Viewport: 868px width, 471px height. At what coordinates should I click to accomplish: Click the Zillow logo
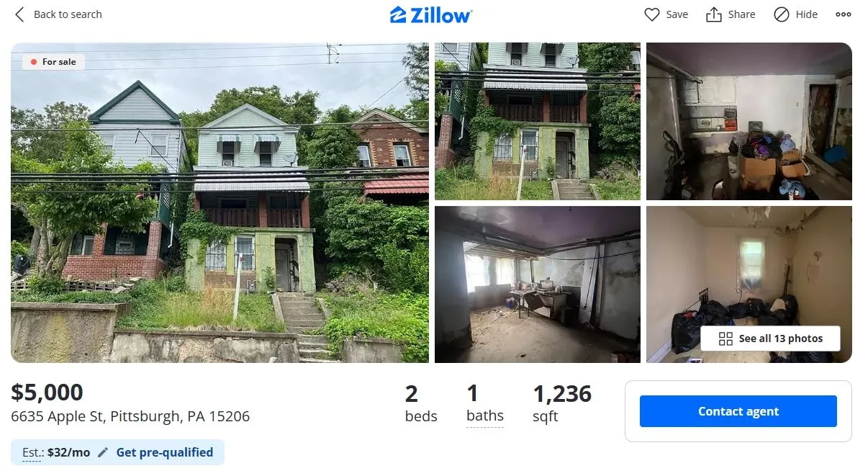coord(431,14)
